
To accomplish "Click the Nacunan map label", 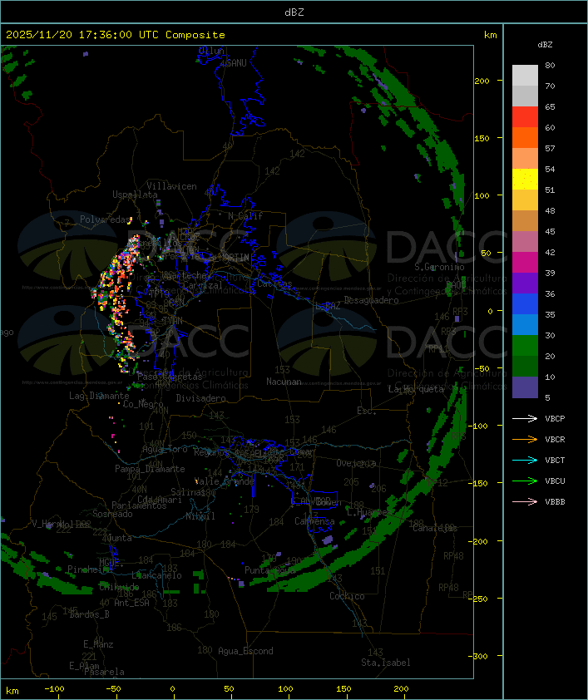I will 284,382.
